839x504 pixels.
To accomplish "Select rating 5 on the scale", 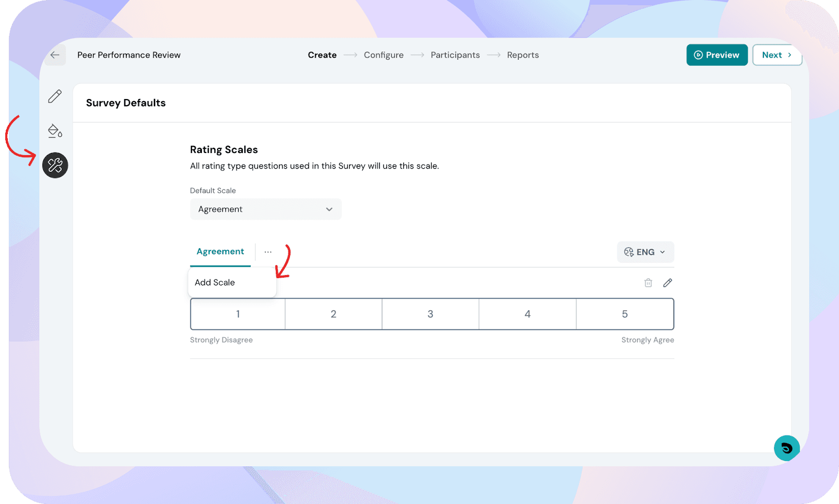I will pyautogui.click(x=625, y=314).
